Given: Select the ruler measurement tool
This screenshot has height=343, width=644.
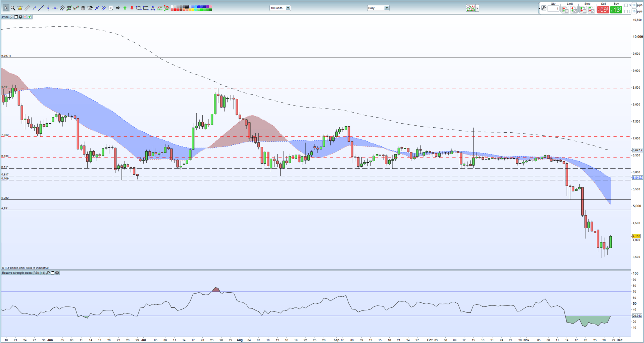Looking at the screenshot, I should click(x=27, y=8).
